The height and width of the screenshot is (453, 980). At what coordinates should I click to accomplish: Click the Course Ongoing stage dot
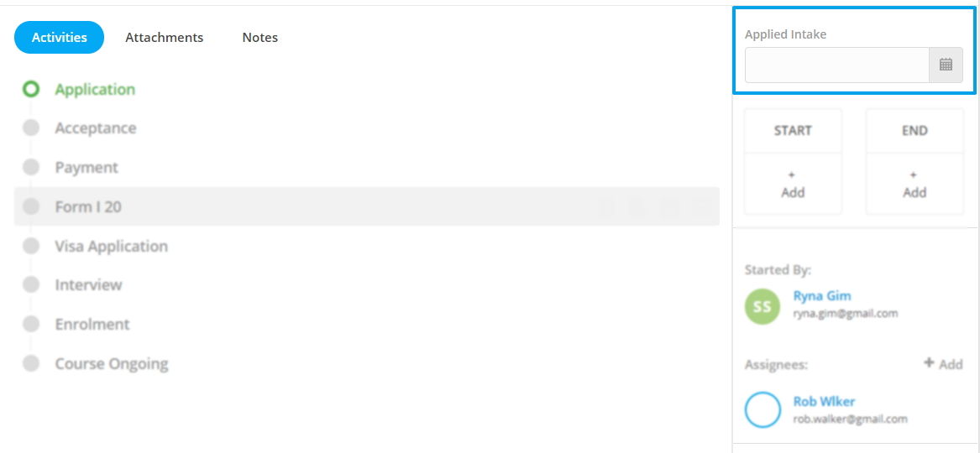[x=30, y=363]
